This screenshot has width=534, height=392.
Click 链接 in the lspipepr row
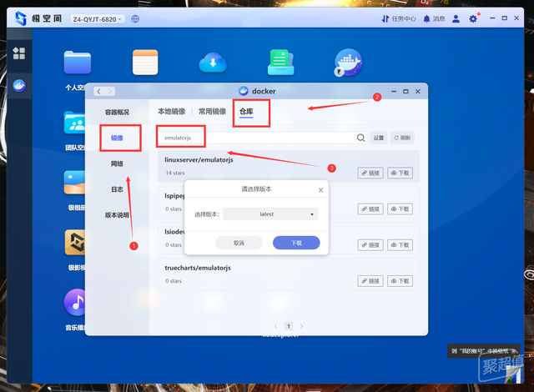click(x=370, y=209)
